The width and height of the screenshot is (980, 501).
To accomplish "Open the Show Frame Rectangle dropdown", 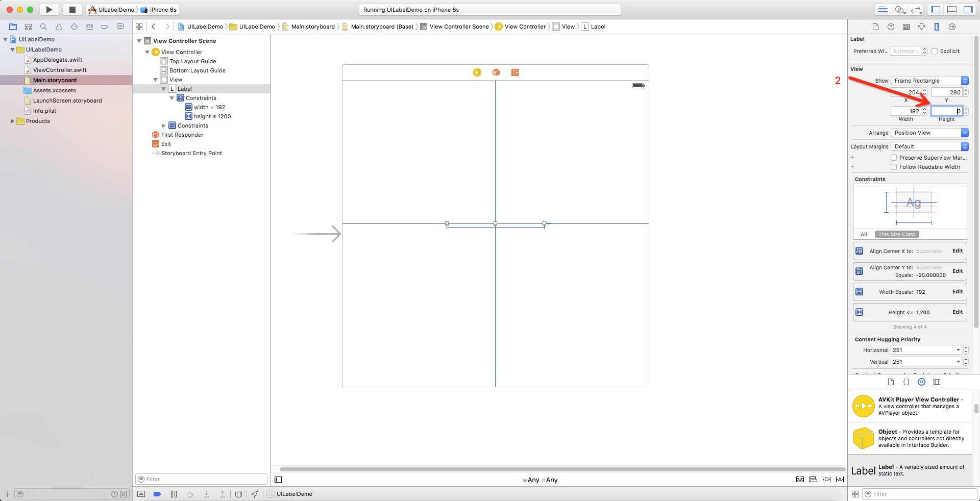I will point(929,81).
